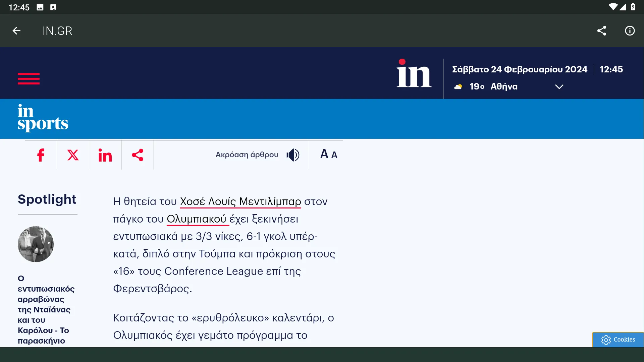Image resolution: width=644 pixels, height=362 pixels.
Task: Enable article audio playback
Action: click(293, 155)
